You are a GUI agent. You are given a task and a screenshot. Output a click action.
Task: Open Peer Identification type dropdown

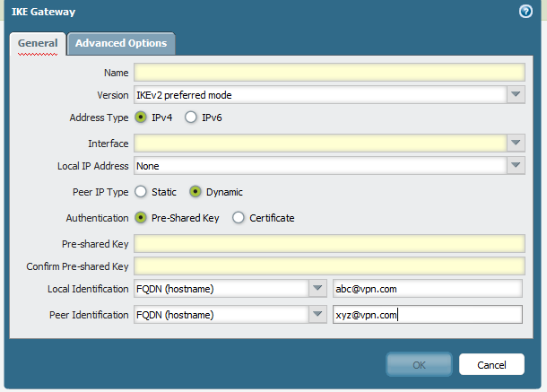317,315
